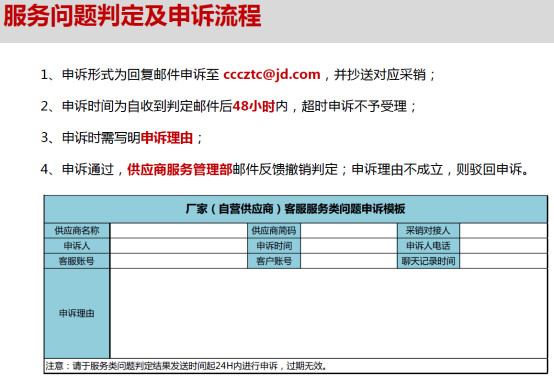Click the red text 供应商服务管理部
Image resolution: width=554 pixels, height=378 pixels.
pyautogui.click(x=180, y=169)
